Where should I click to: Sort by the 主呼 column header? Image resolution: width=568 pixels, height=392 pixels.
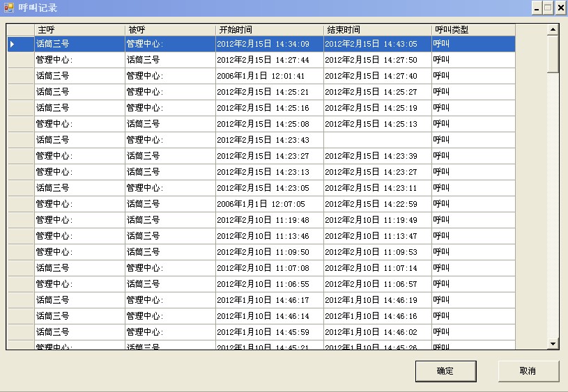pyautogui.click(x=79, y=30)
